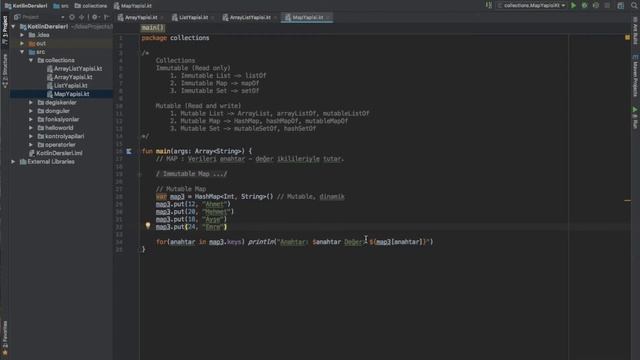The width and height of the screenshot is (640, 360).
Task: Open Project panel settings gear
Action: tap(95, 17)
